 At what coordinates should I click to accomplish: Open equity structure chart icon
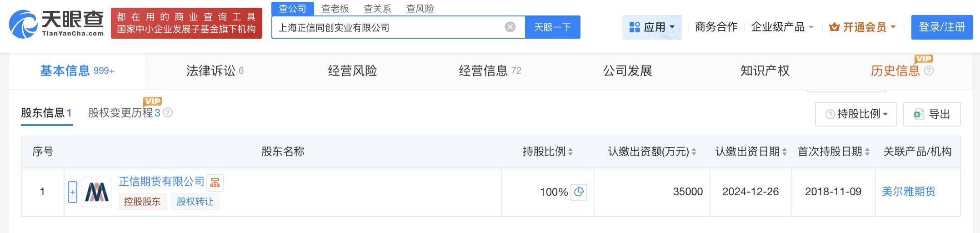[215, 182]
